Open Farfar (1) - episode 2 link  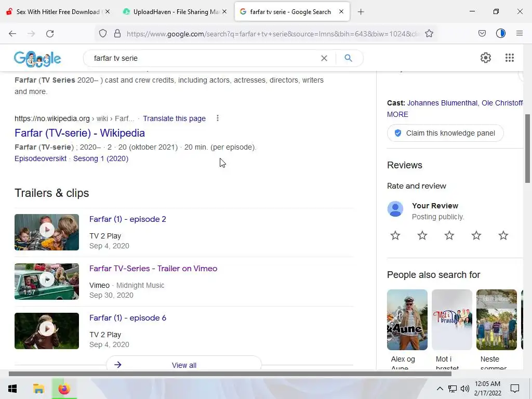point(128,219)
